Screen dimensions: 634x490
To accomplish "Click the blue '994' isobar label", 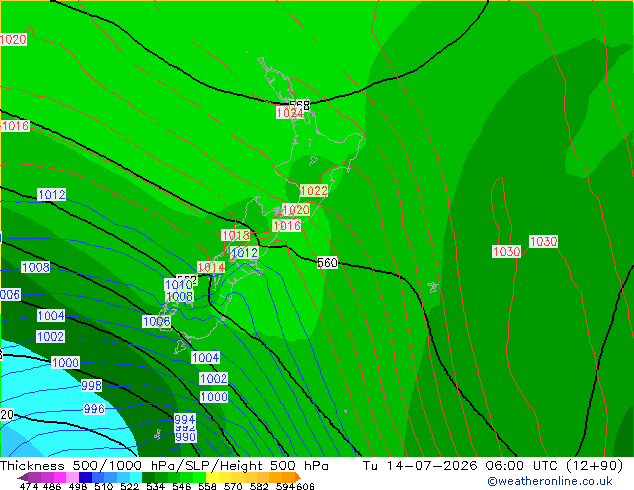I will [x=185, y=419].
